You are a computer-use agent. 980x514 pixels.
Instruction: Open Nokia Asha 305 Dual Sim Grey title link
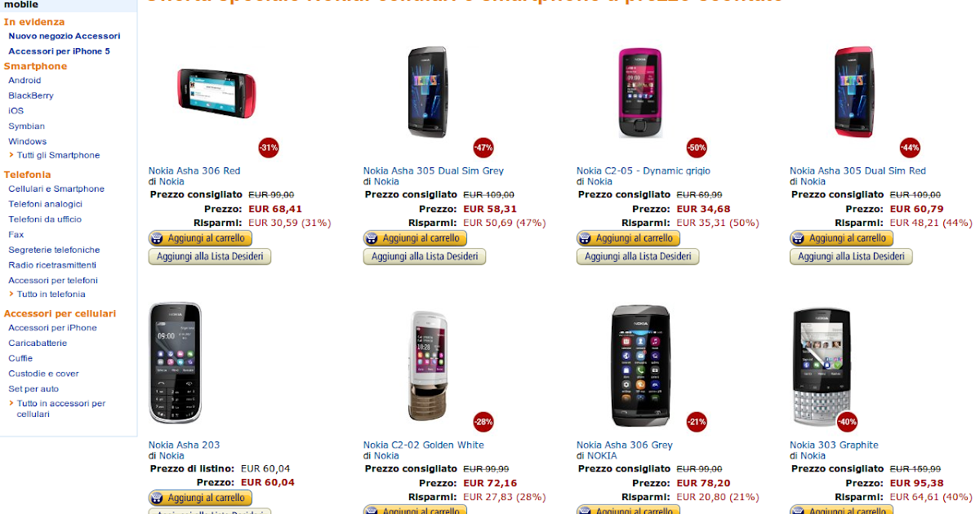click(434, 171)
